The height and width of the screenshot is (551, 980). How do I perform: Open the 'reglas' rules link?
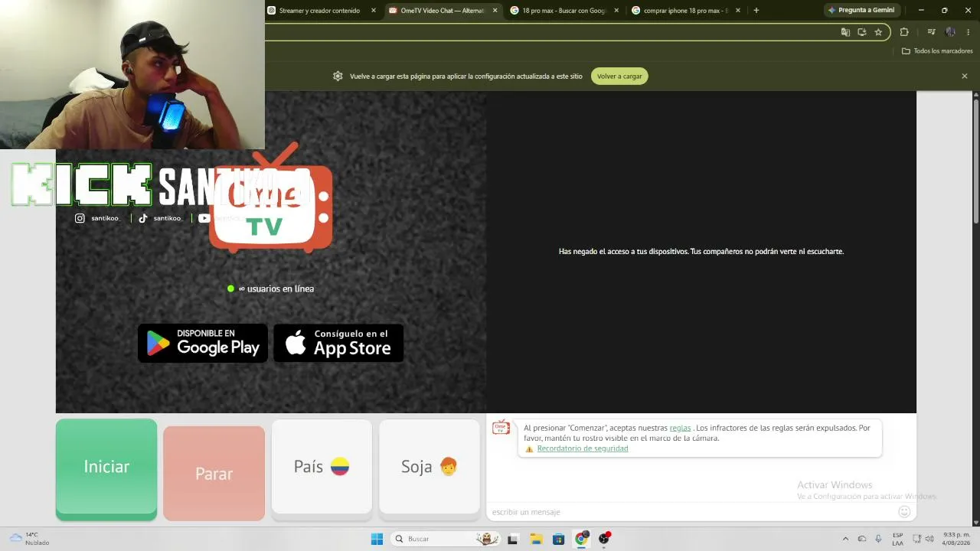(680, 428)
